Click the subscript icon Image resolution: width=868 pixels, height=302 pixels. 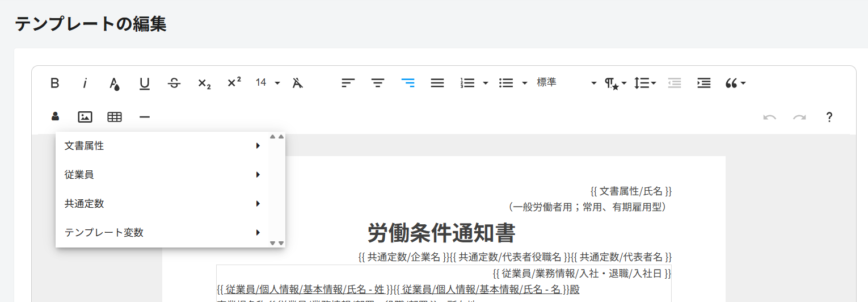204,83
